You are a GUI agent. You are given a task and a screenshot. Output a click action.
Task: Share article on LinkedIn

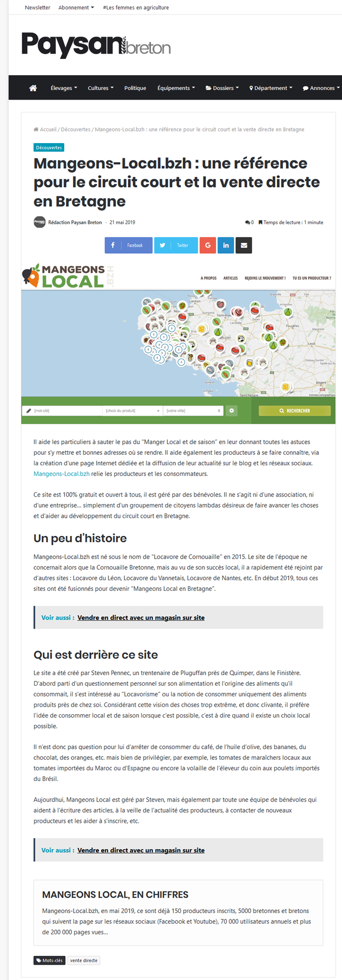[226, 245]
